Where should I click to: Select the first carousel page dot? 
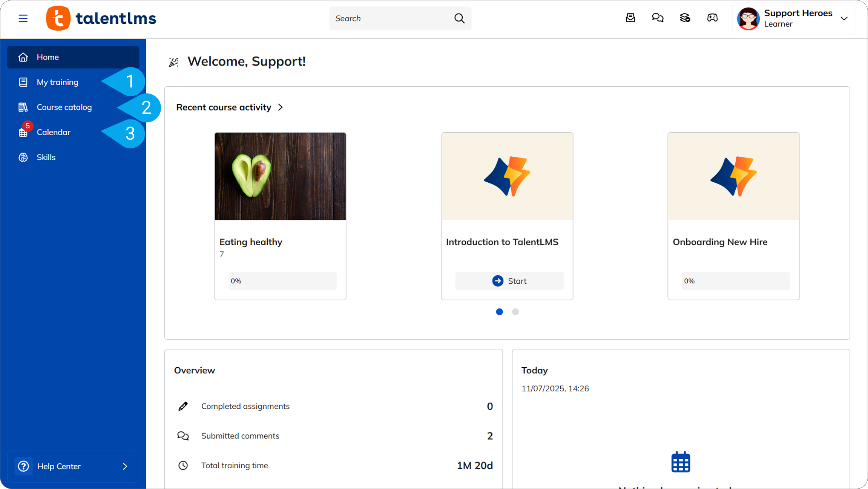(499, 312)
